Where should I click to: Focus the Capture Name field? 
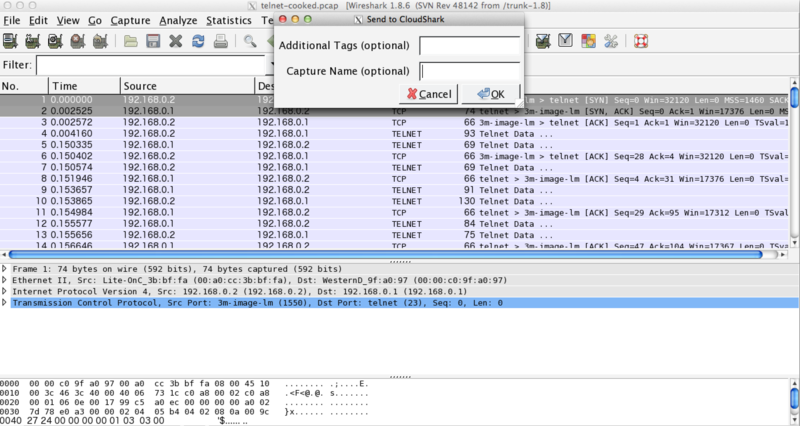469,71
